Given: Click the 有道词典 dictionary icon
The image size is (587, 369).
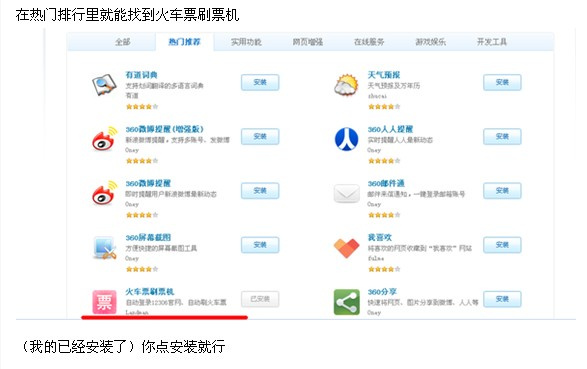Looking at the screenshot, I should [x=104, y=85].
